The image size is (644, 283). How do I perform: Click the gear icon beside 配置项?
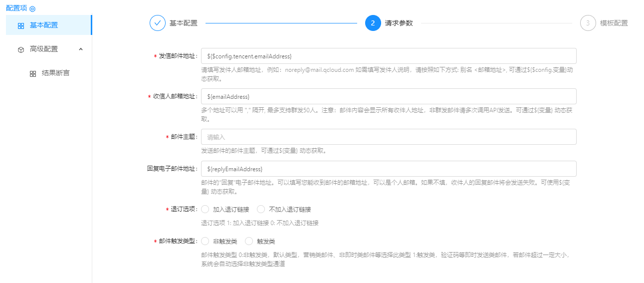(x=32, y=9)
